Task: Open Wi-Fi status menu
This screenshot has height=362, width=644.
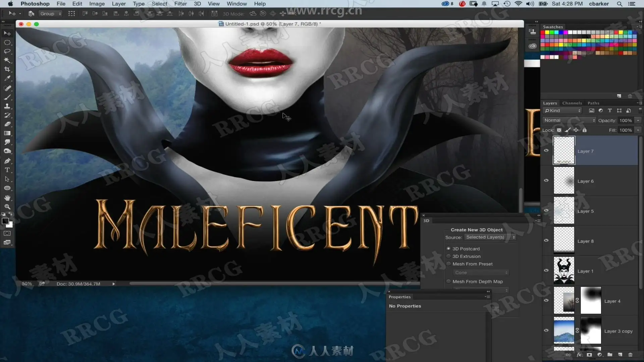Action: coord(518,4)
